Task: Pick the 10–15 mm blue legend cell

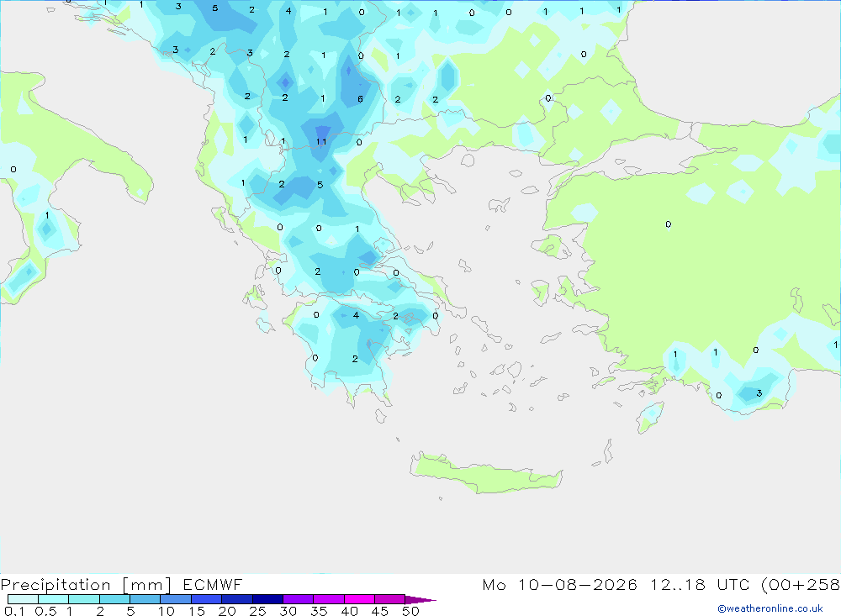Action: point(176,599)
